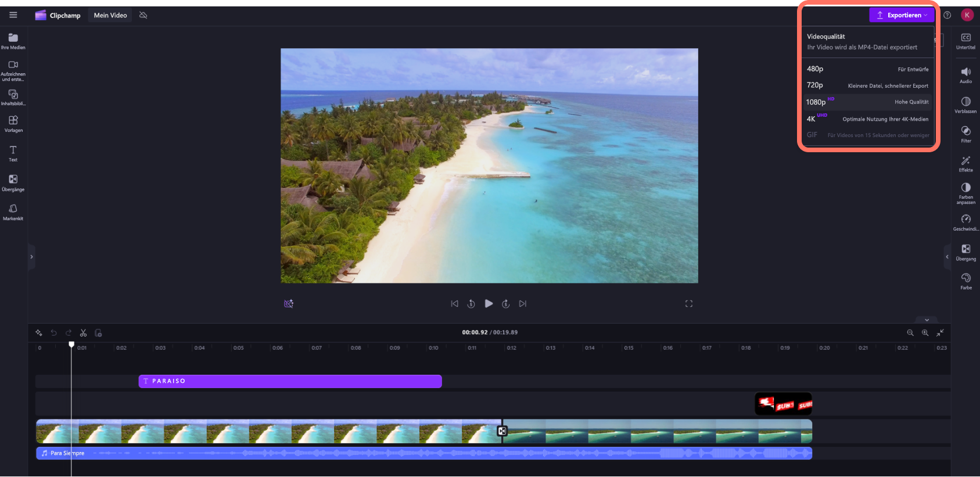Open Aufzeichnen und erstellen panel
The width and height of the screenshot is (980, 477).
(x=13, y=71)
